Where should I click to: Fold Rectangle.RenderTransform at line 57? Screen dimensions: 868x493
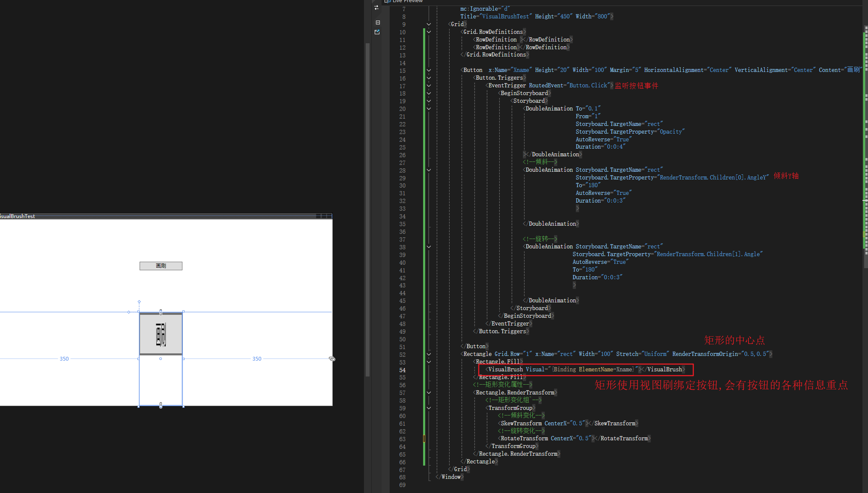[429, 392]
